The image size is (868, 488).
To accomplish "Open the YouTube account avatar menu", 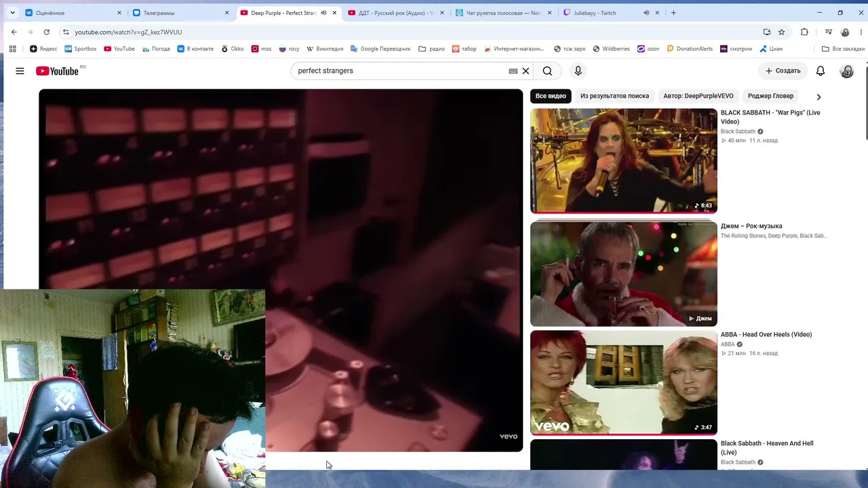I will (846, 70).
